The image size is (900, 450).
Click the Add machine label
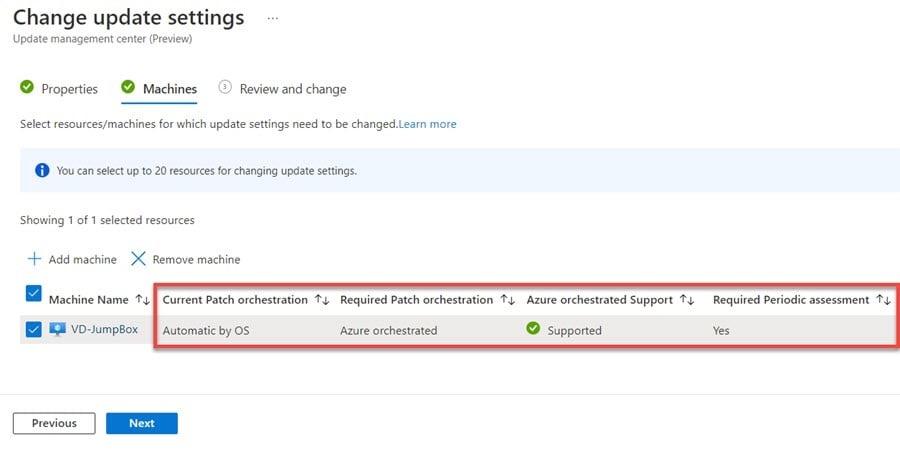[83, 259]
